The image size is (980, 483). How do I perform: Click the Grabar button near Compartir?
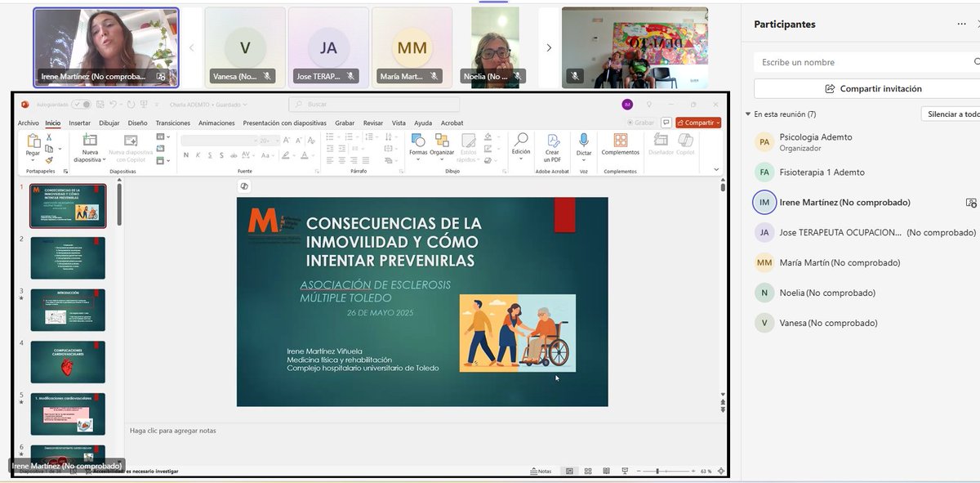tap(640, 123)
